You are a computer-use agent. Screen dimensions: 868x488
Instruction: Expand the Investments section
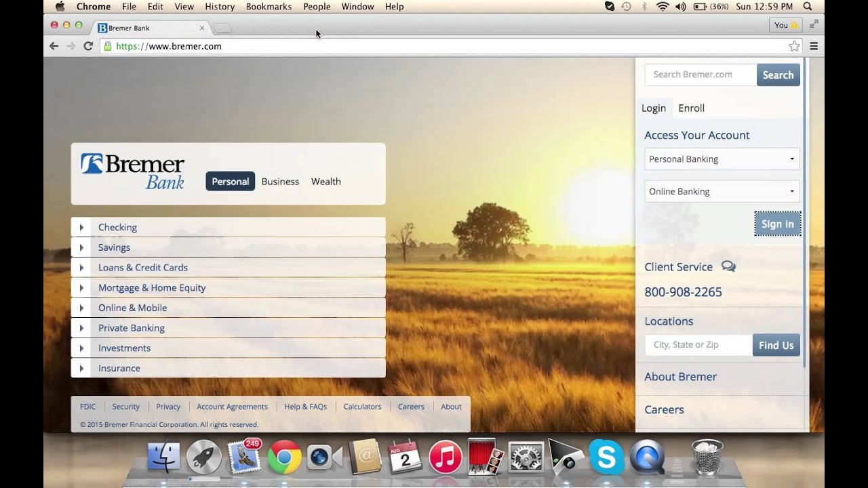228,348
